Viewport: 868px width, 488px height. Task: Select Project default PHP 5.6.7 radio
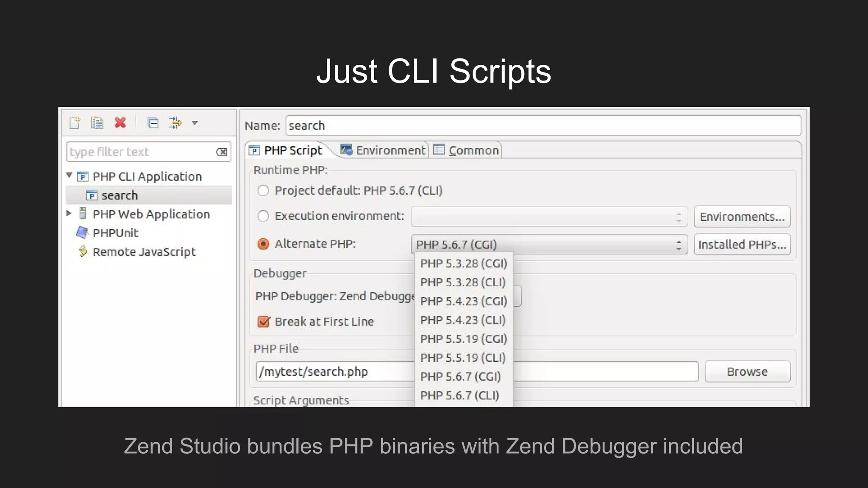263,191
